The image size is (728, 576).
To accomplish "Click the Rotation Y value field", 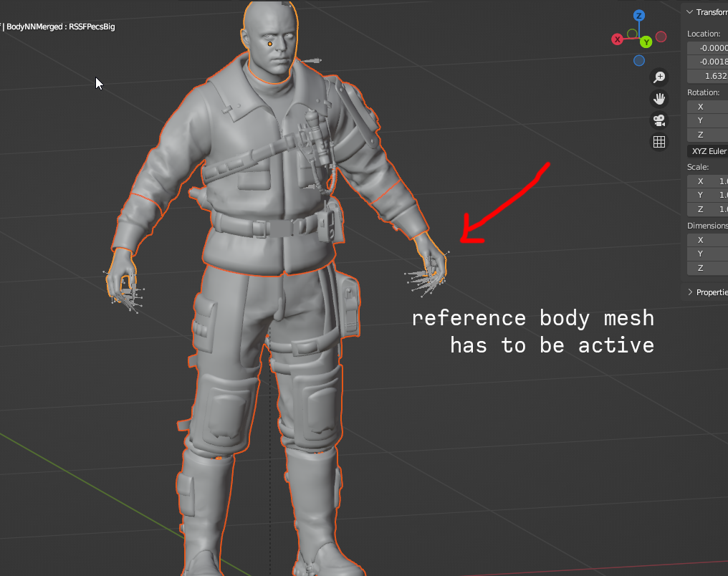I will point(707,120).
